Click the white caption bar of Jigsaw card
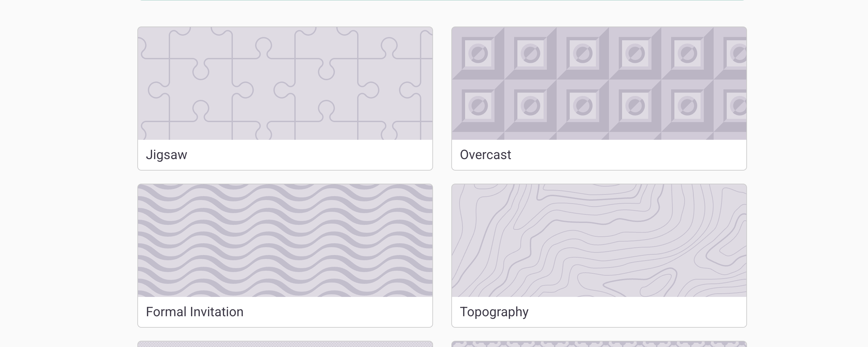Image resolution: width=868 pixels, height=347 pixels. (303, 155)
